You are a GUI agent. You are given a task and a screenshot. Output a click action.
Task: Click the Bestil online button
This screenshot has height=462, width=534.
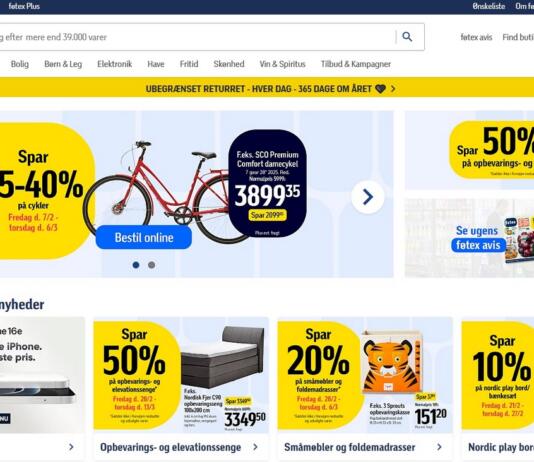[144, 237]
